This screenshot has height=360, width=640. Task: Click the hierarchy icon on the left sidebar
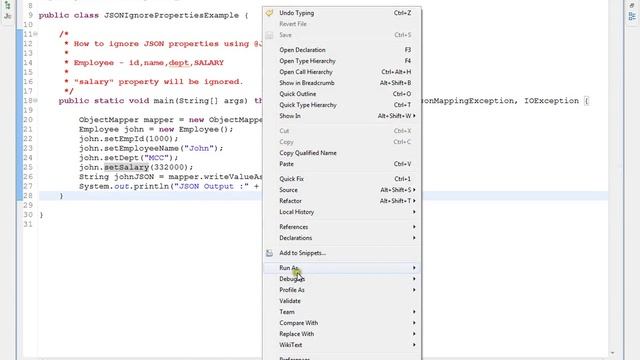[x=7, y=6]
